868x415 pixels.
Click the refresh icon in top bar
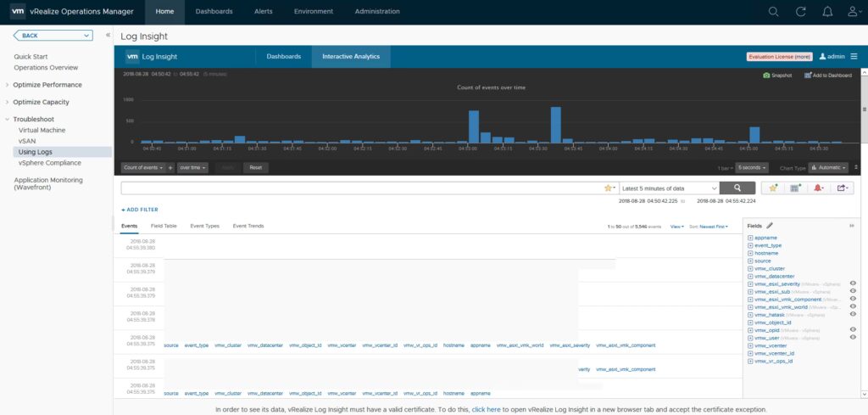(x=800, y=12)
